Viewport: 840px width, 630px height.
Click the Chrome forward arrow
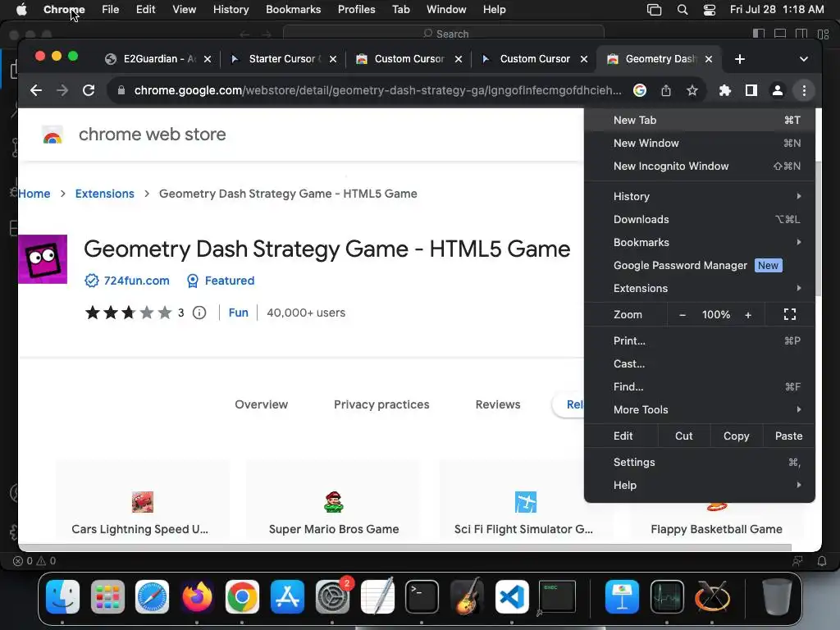(x=62, y=90)
